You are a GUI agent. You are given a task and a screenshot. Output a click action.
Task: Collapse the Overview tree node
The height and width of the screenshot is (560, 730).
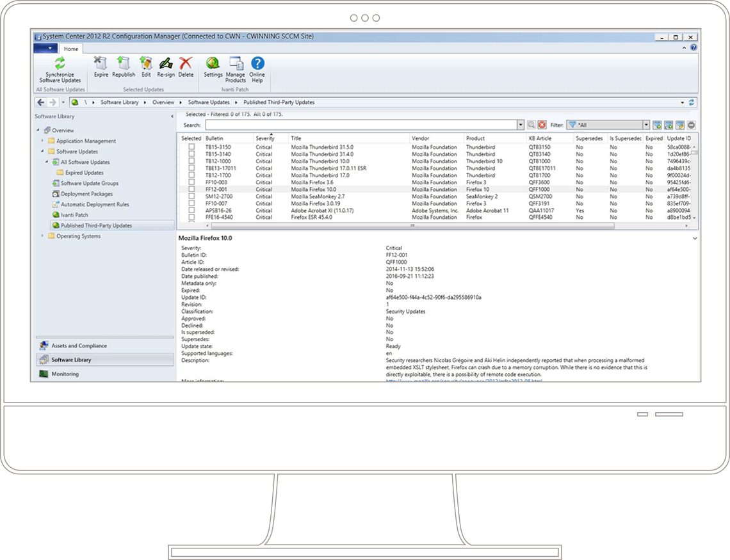38,130
